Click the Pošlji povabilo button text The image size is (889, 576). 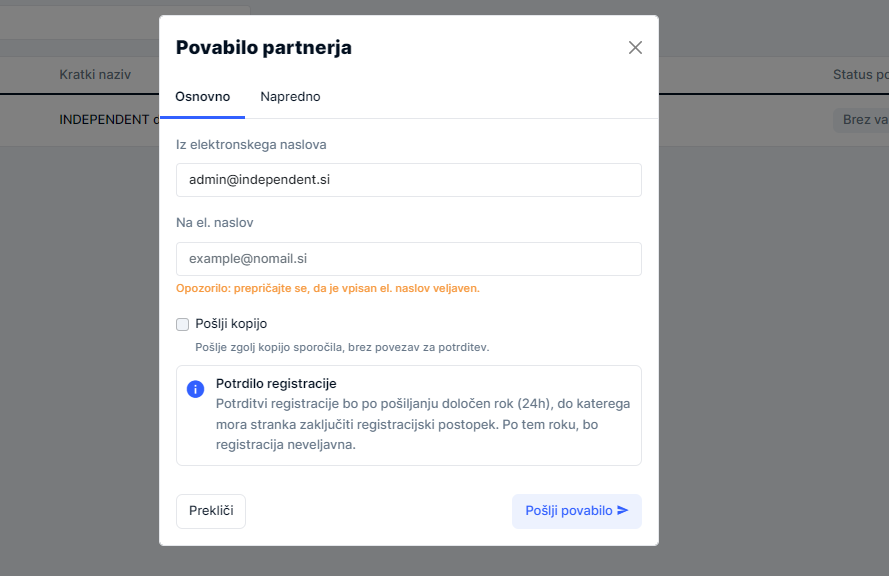tap(568, 510)
